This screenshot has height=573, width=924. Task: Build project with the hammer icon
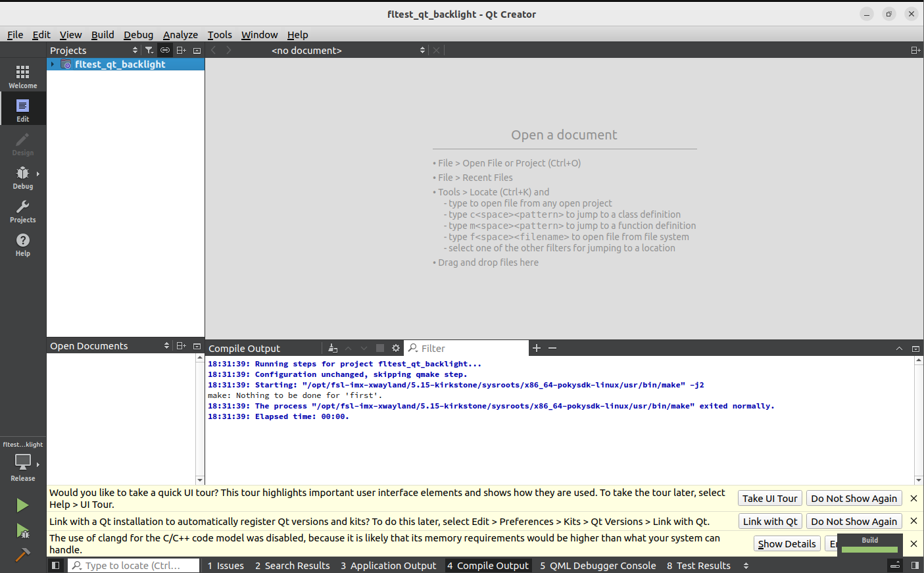22,555
